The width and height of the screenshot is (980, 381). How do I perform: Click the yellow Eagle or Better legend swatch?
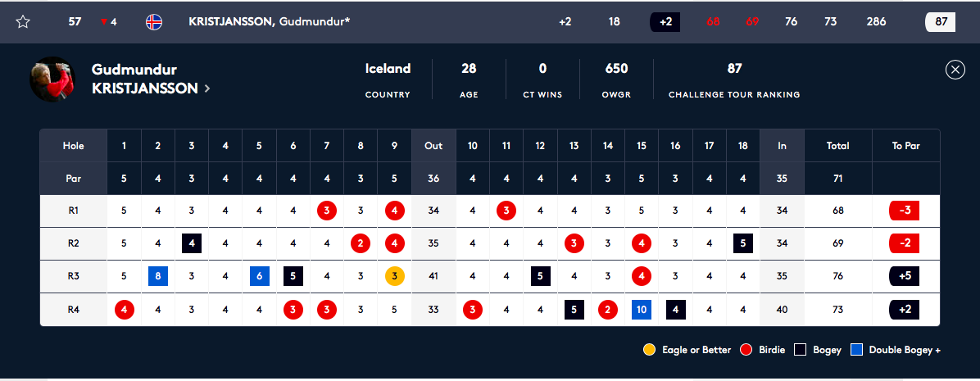coord(649,350)
